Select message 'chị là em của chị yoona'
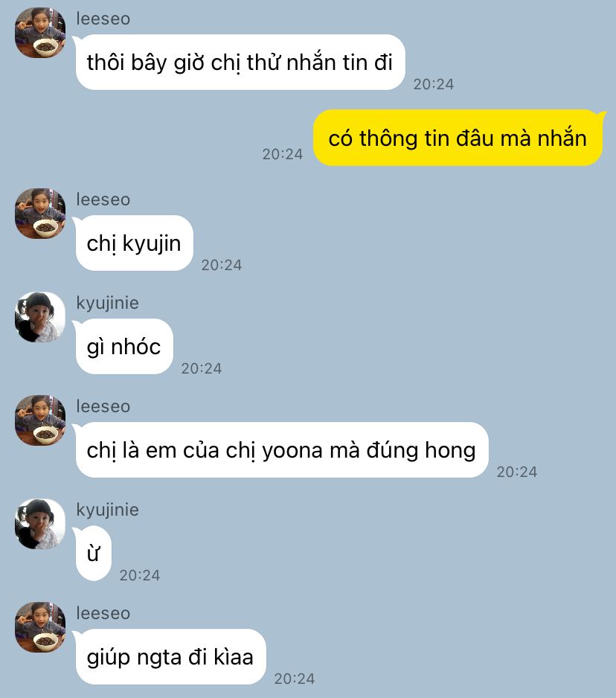 tap(281, 449)
